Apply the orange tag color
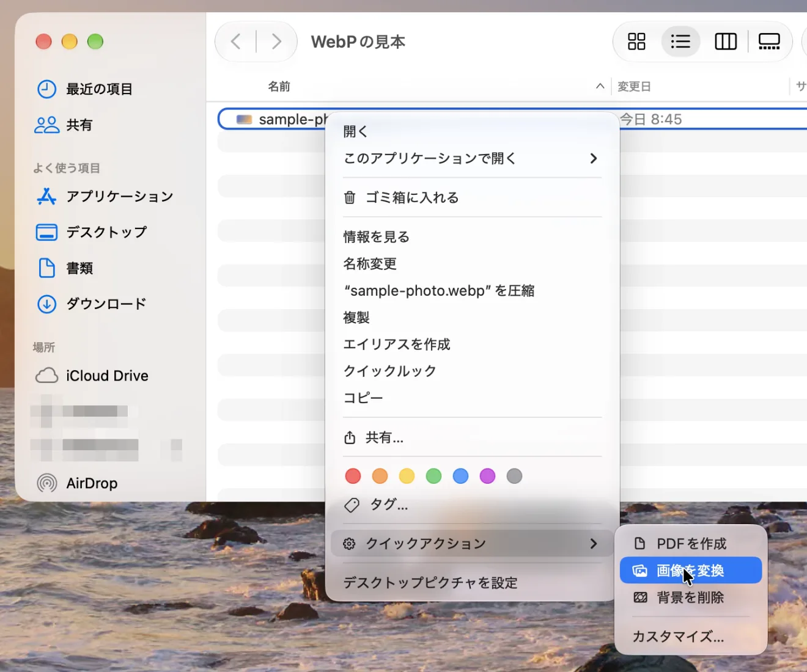 [x=380, y=476]
